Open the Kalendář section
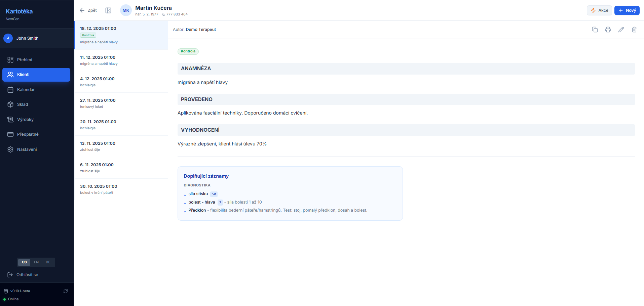This screenshot has height=306, width=644. tap(36, 90)
